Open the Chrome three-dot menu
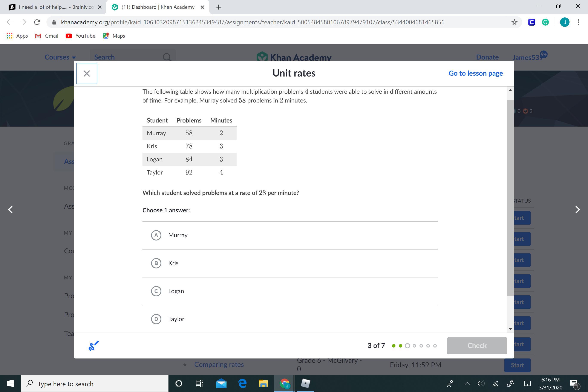This screenshot has width=588, height=392. (x=579, y=22)
